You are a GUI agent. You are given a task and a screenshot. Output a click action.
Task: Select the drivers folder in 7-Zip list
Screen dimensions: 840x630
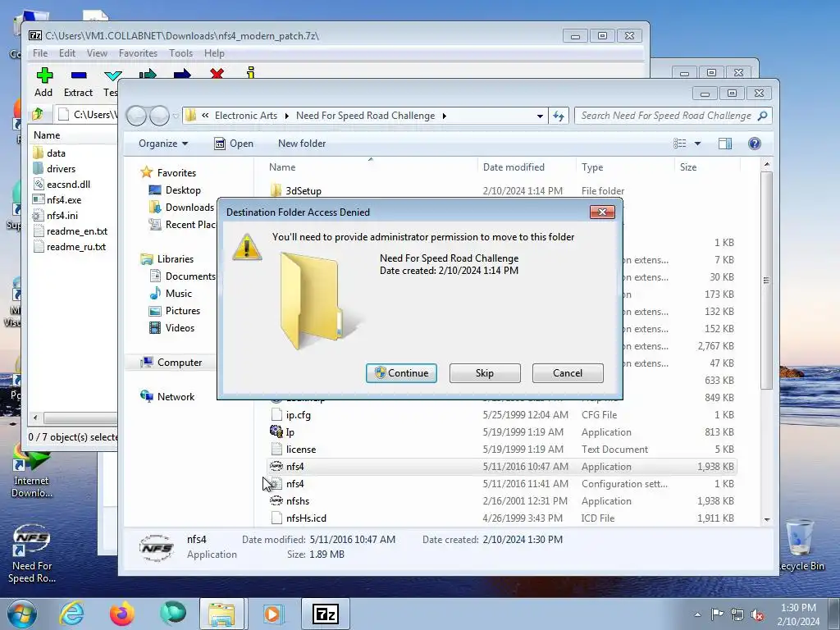[x=61, y=169]
